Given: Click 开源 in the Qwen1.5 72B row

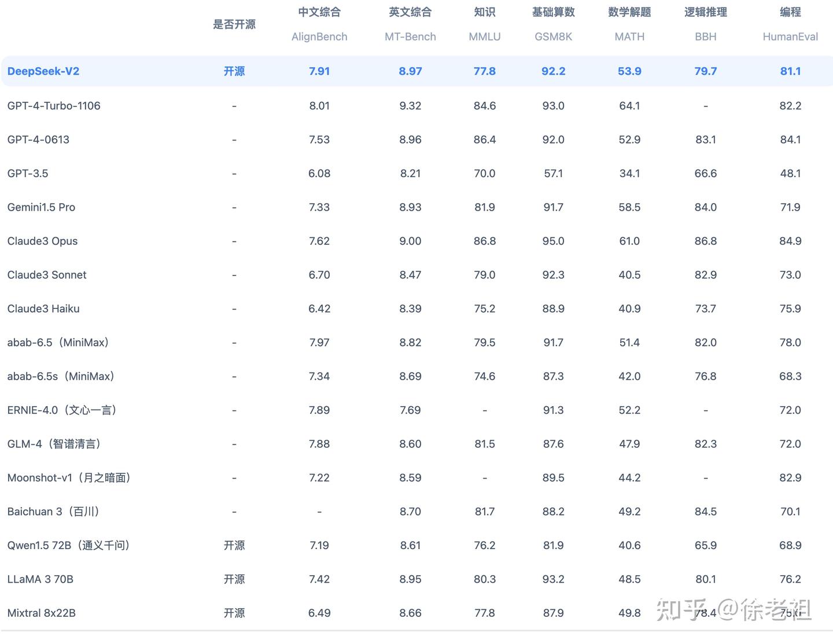Looking at the screenshot, I should [234, 545].
